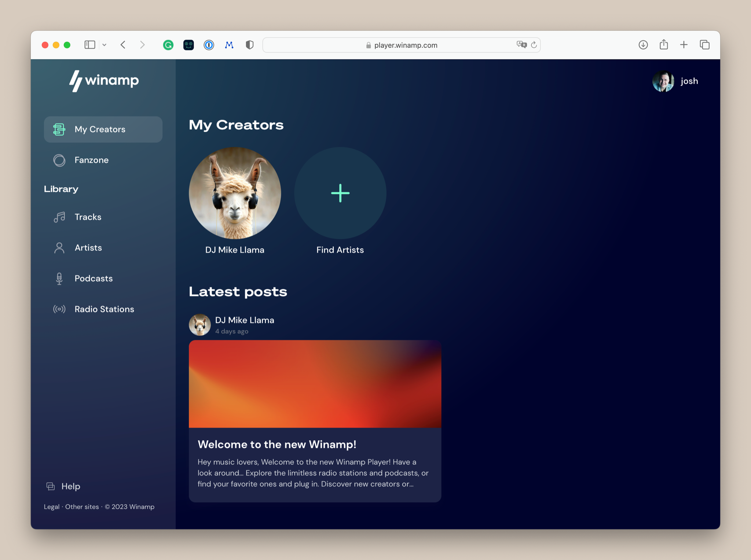
Task: Open DJ Mike Llama creator thumbnail
Action: [x=235, y=193]
